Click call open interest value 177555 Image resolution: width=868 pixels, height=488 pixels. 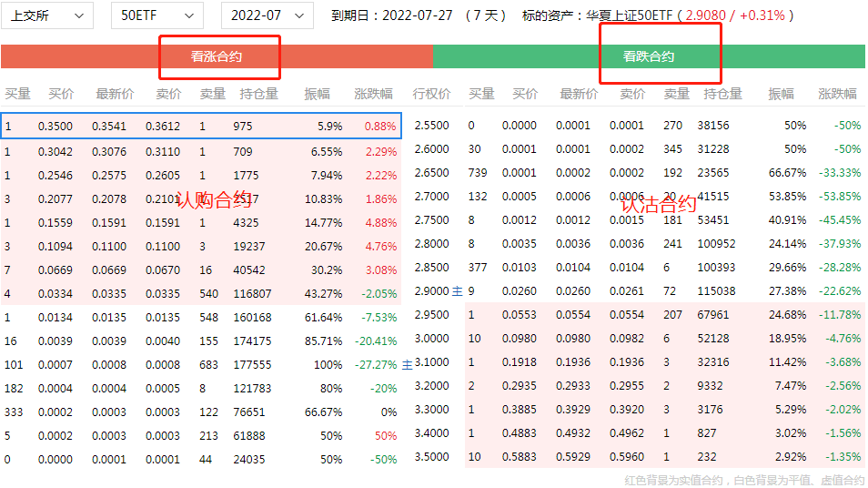click(x=252, y=364)
